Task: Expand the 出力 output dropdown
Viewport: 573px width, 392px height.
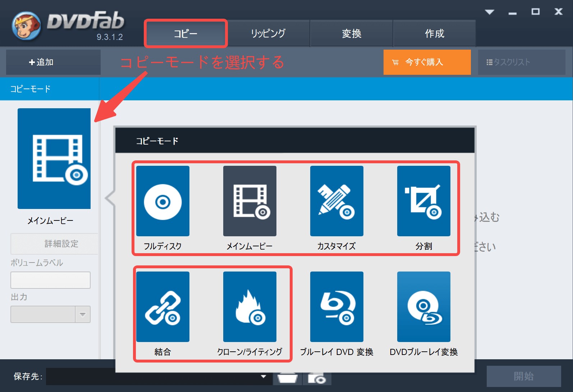Action: click(83, 314)
